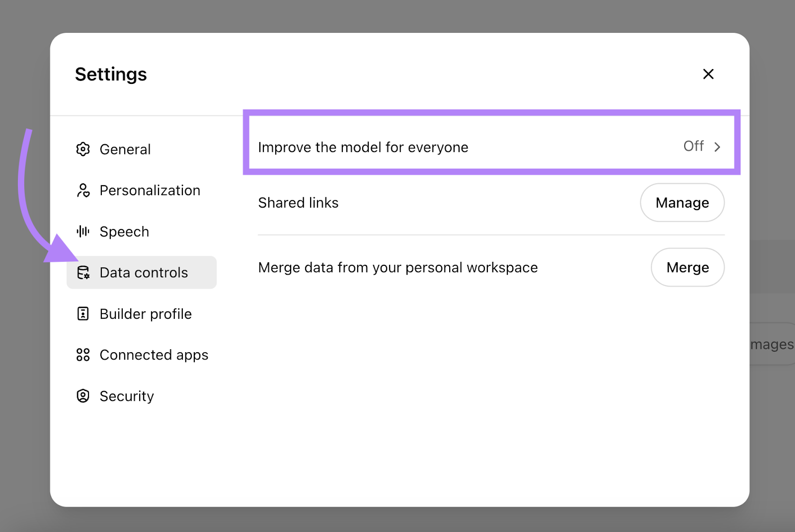
Task: Click the Speech waveform icon
Action: click(83, 231)
